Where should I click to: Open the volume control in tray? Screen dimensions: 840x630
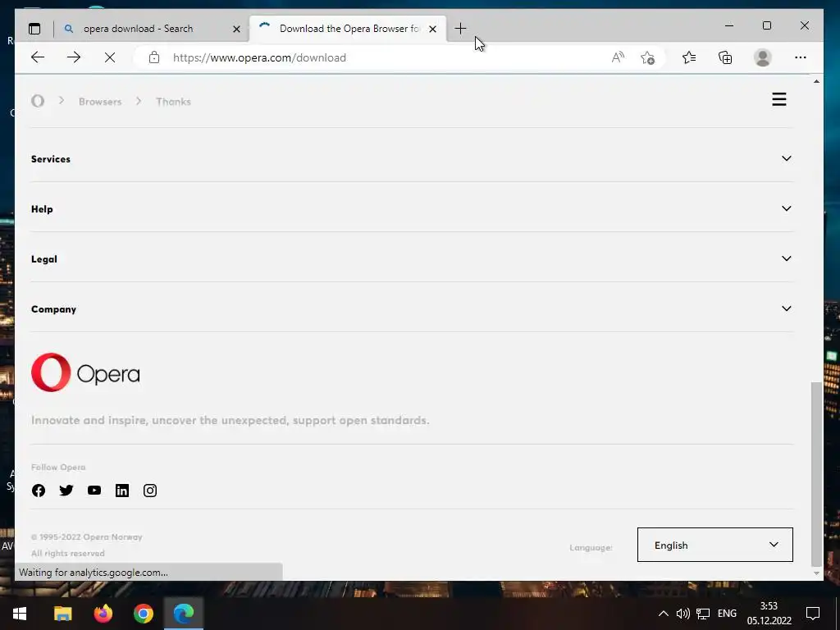(682, 614)
